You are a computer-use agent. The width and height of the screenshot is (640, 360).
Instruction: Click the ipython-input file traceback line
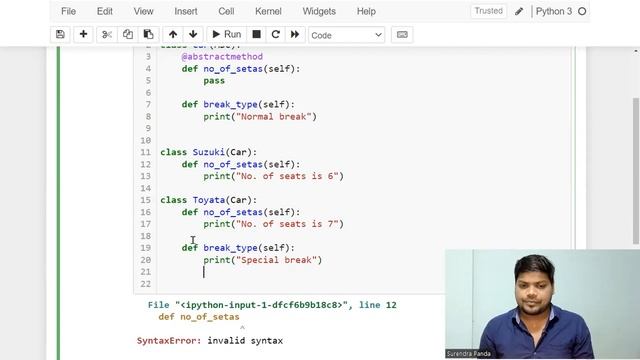pos(272,305)
